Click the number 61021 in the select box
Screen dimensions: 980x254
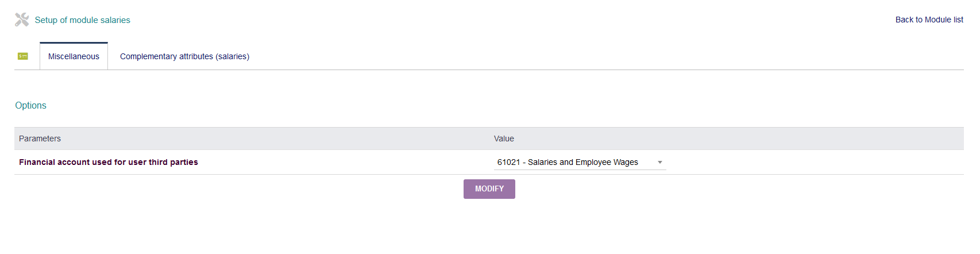(x=508, y=162)
